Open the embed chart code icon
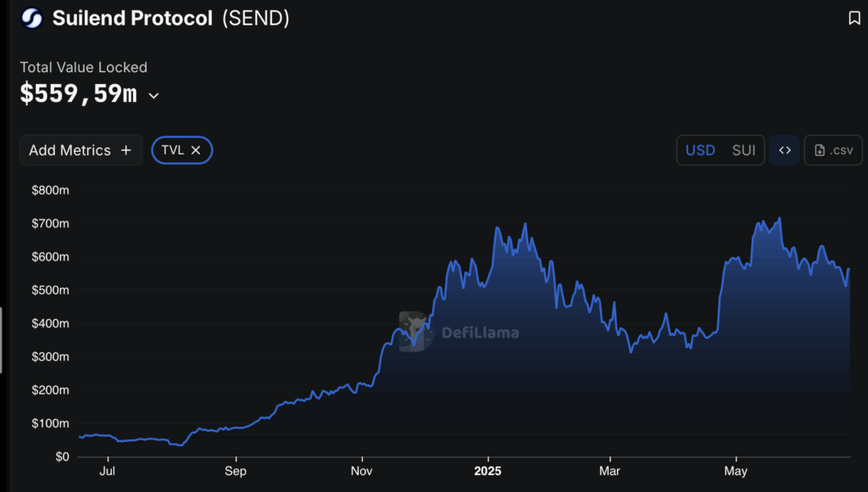The image size is (868, 492). (784, 150)
